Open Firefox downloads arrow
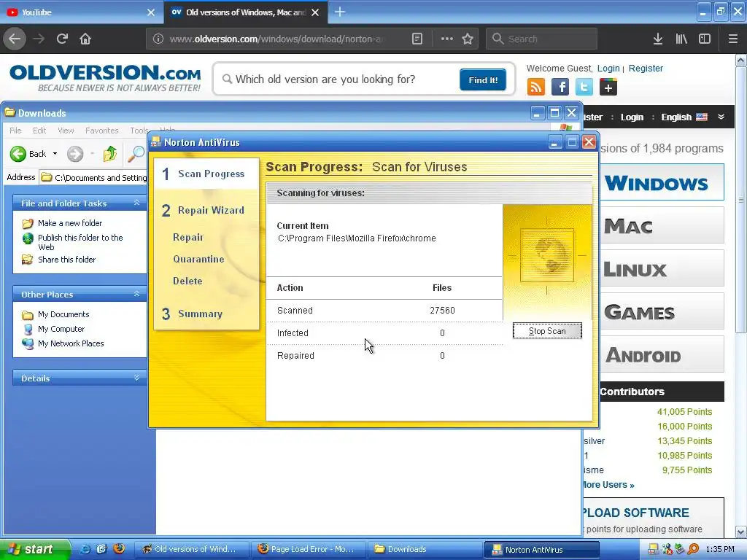The height and width of the screenshot is (560, 747). tap(658, 39)
